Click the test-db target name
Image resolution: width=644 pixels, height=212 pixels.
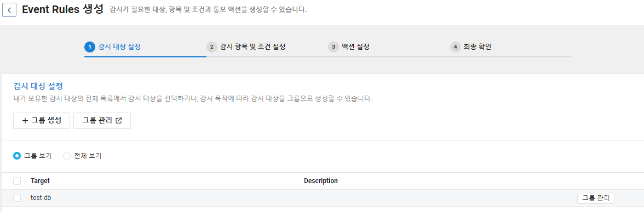coord(41,198)
